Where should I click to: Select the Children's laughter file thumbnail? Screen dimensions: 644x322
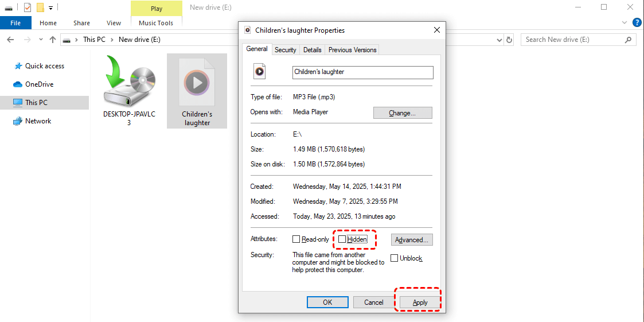[x=197, y=91]
